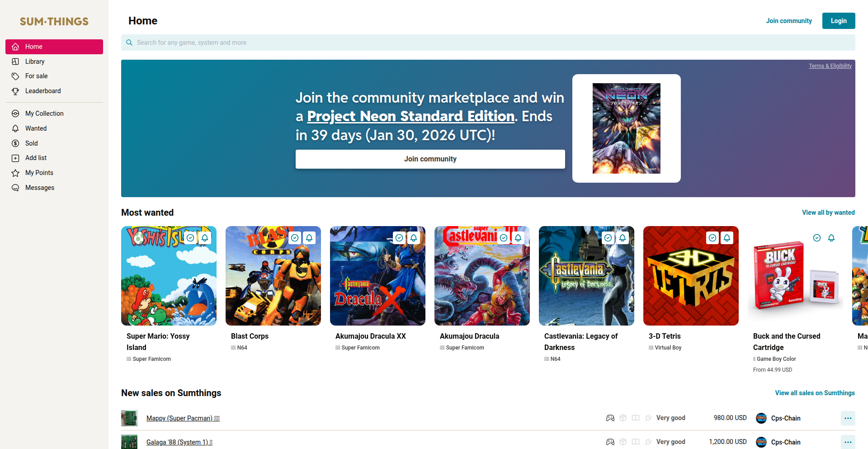Click Cps-Chain avatar in Galaga '88 row
Screen dimensions: 868x449
tap(761, 442)
